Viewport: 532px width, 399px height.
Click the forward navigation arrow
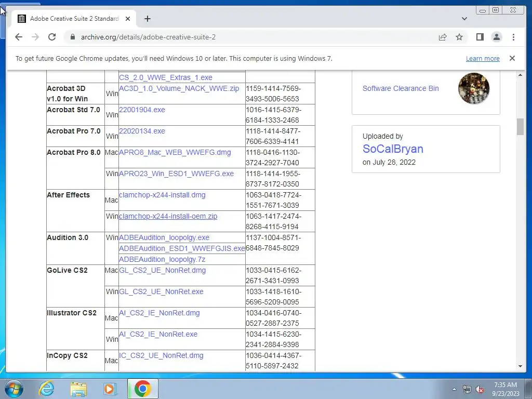click(35, 37)
